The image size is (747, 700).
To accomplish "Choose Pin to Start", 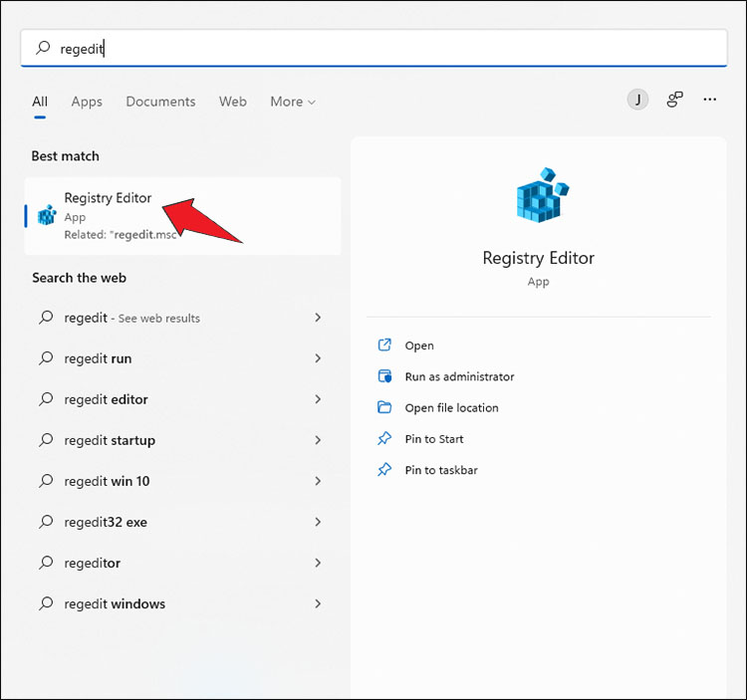I will 434,439.
